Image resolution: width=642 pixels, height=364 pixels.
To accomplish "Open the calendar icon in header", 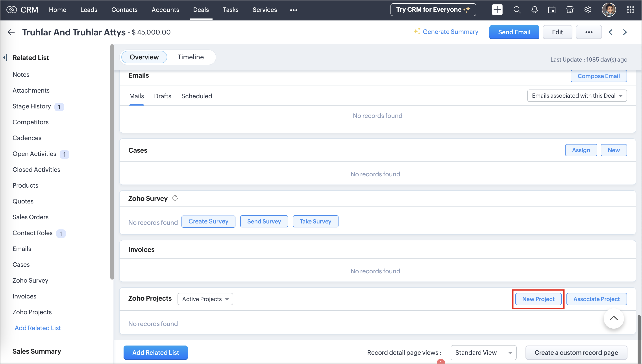I will [x=552, y=10].
